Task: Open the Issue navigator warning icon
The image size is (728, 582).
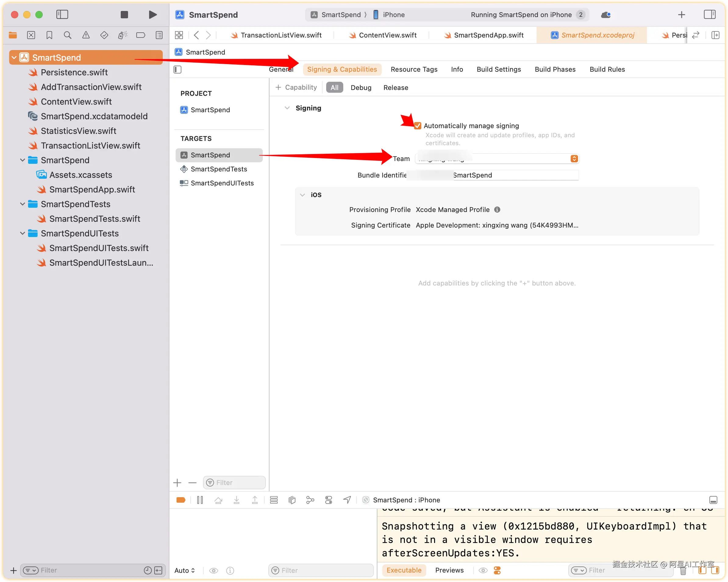Action: click(86, 35)
